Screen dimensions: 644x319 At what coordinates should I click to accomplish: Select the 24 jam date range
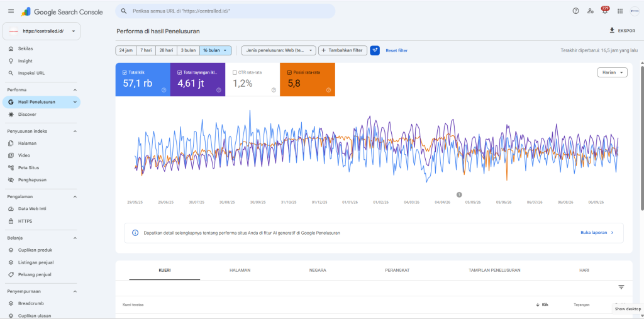(x=126, y=50)
